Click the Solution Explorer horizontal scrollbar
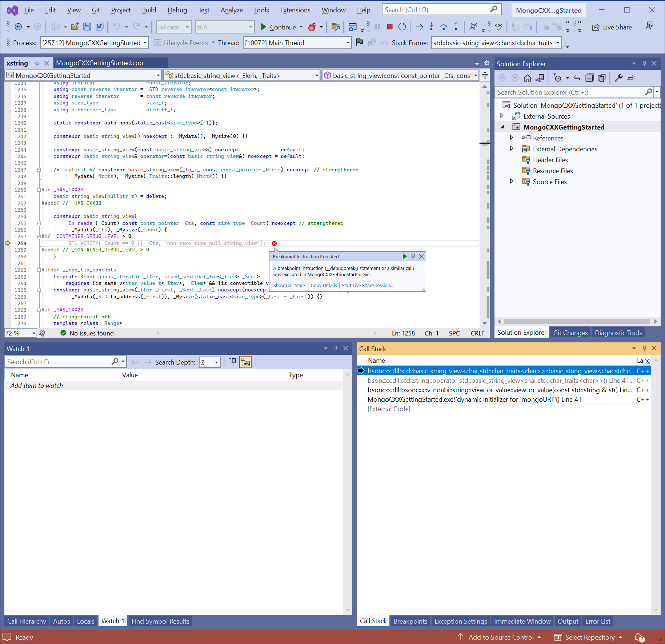 pos(577,322)
